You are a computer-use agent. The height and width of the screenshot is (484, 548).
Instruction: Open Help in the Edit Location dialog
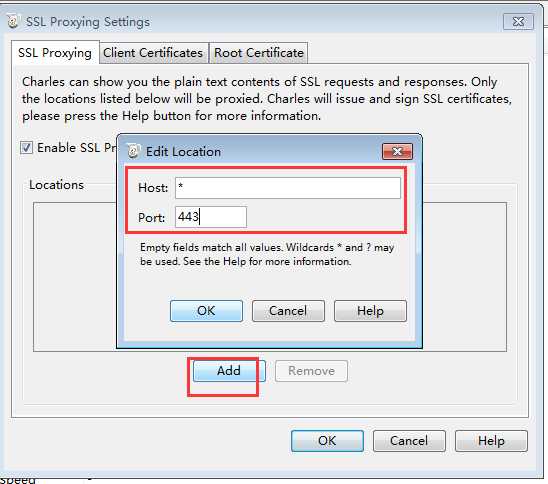[370, 311]
